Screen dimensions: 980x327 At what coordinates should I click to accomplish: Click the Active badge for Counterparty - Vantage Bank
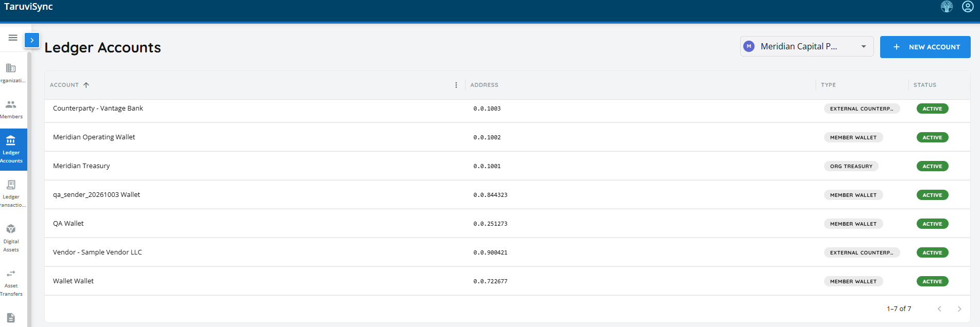tap(932, 108)
